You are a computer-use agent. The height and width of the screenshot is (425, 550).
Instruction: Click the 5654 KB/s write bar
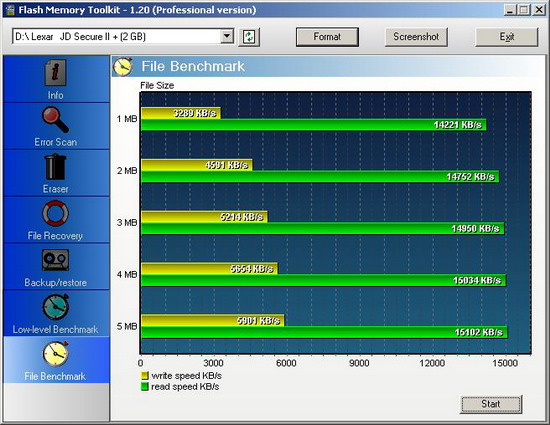point(209,269)
